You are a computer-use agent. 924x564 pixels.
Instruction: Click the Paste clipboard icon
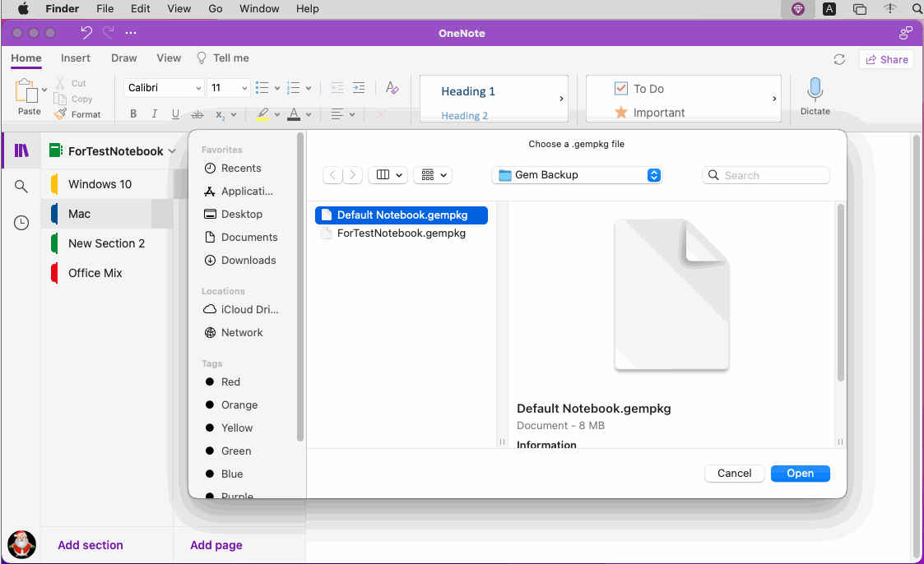click(26, 91)
